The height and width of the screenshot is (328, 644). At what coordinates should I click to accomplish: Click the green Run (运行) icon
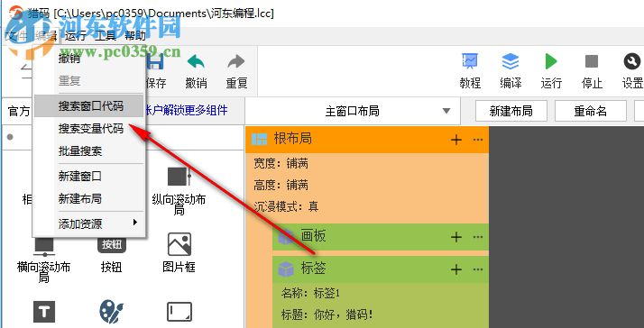coord(551,61)
